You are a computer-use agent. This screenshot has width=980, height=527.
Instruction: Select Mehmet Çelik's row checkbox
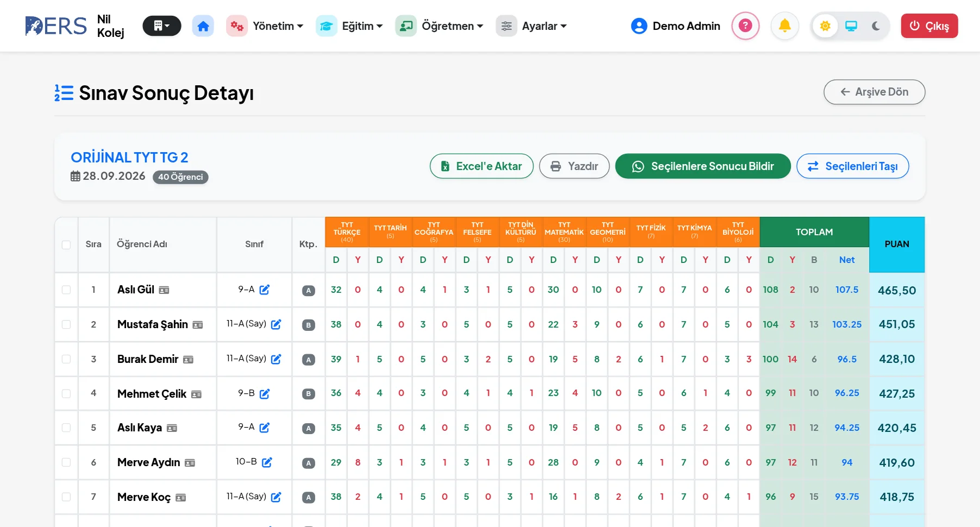[x=66, y=393]
